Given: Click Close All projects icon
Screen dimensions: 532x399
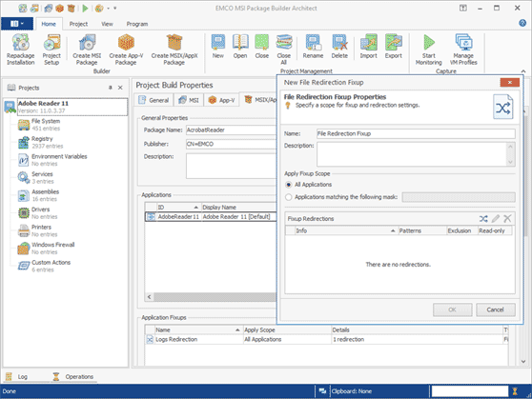Looking at the screenshot, I should pos(284,50).
